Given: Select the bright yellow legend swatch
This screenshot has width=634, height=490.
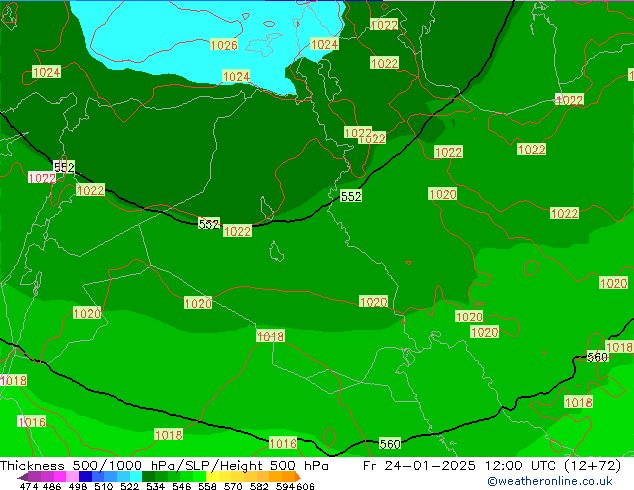Looking at the screenshot, I should coord(212,476).
